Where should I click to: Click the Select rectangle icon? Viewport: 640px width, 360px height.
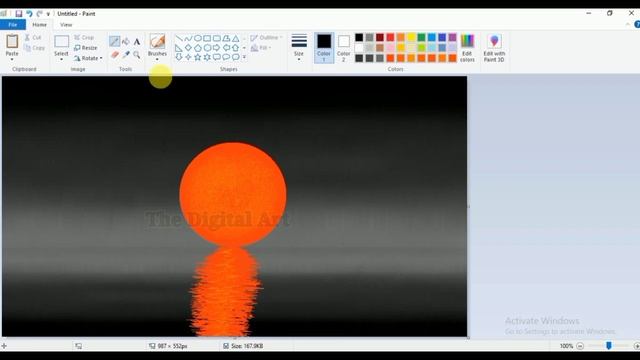point(61,42)
